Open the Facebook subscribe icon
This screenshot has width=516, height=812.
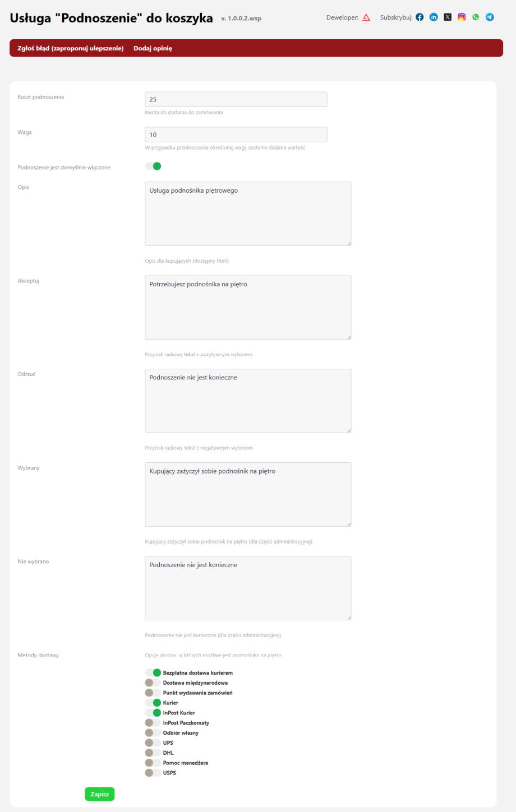420,17
